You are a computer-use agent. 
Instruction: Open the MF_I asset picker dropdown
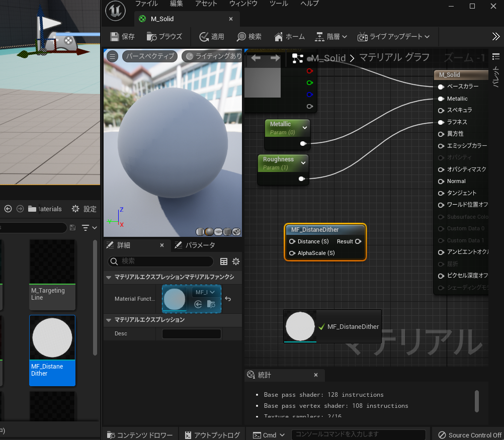point(205,292)
